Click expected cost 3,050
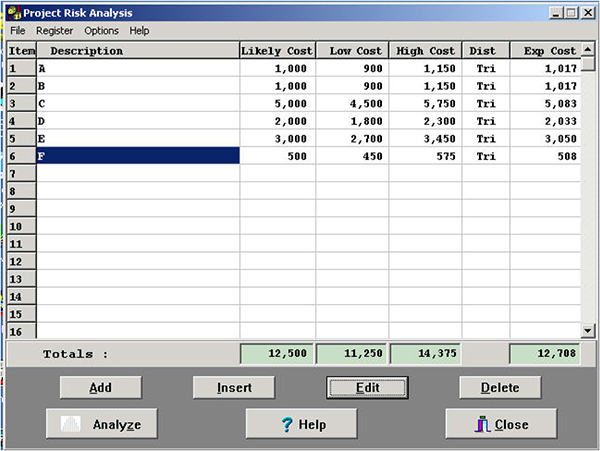 click(x=545, y=138)
